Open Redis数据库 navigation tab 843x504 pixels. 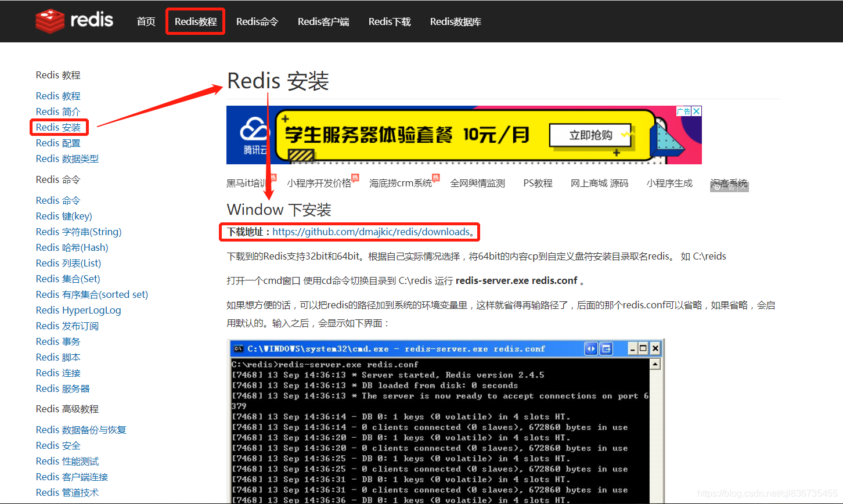(456, 21)
